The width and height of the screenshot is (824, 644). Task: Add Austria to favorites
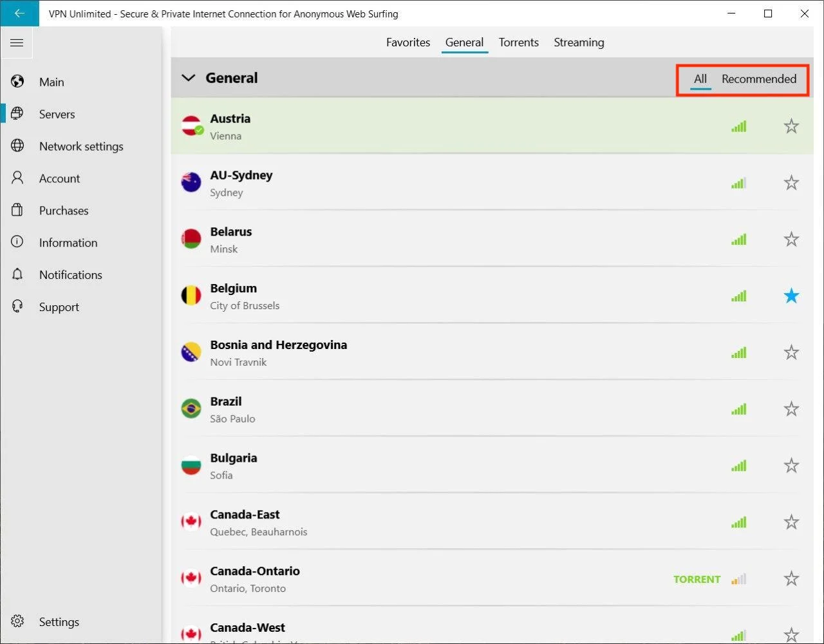tap(791, 126)
